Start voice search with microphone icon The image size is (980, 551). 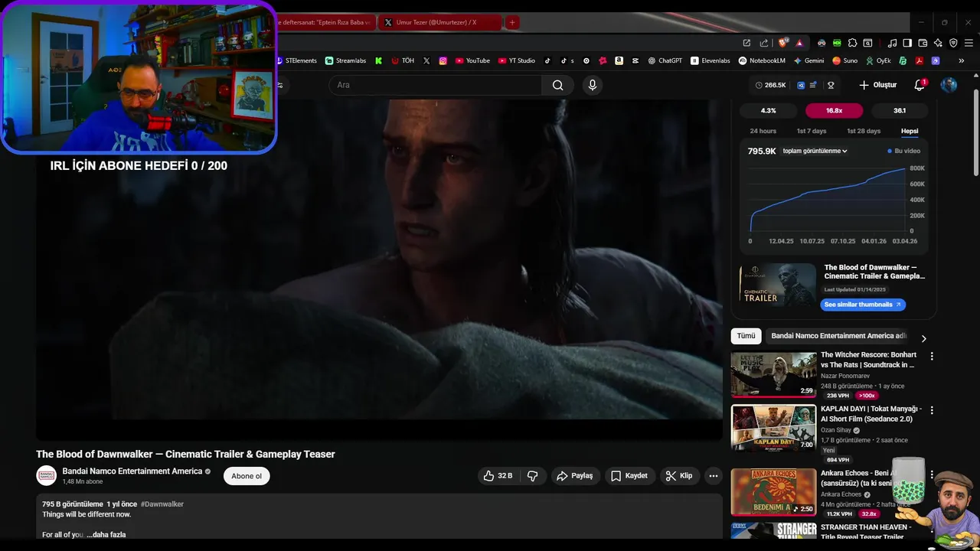coord(592,85)
